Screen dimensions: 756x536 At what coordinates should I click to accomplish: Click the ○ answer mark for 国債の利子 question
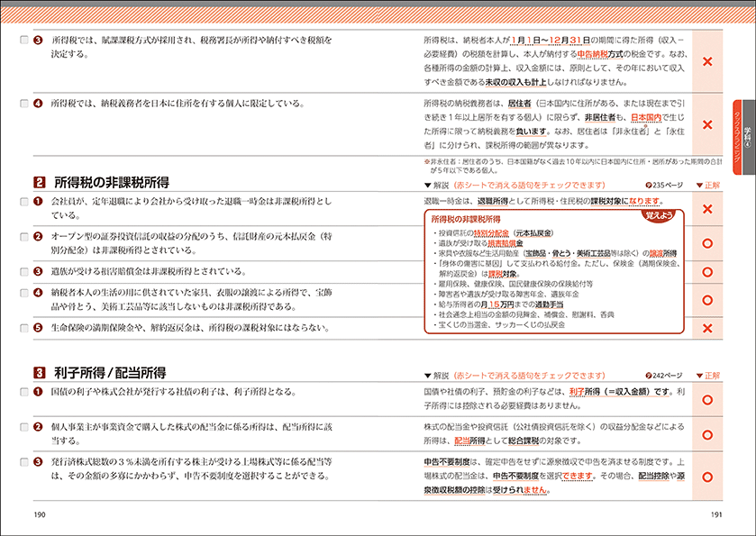707,400
